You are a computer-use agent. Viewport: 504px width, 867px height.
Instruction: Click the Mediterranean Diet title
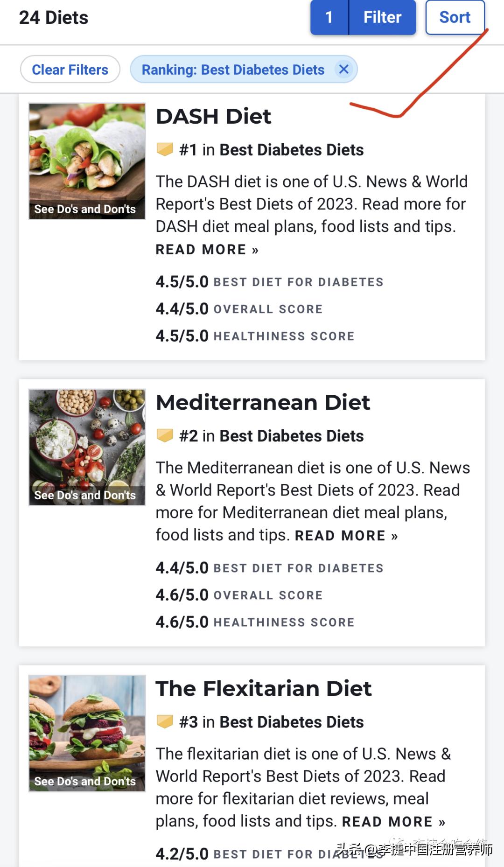[263, 402]
